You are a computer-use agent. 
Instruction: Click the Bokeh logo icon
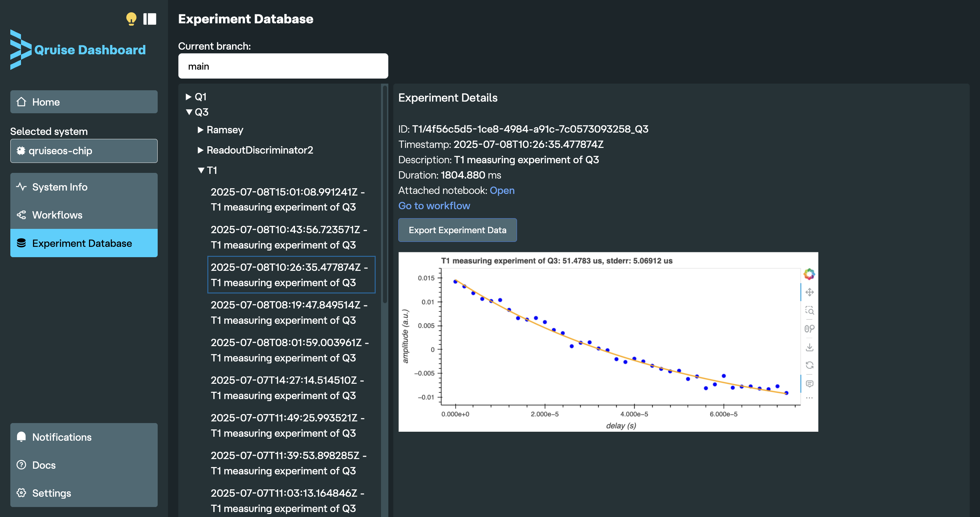[809, 274]
